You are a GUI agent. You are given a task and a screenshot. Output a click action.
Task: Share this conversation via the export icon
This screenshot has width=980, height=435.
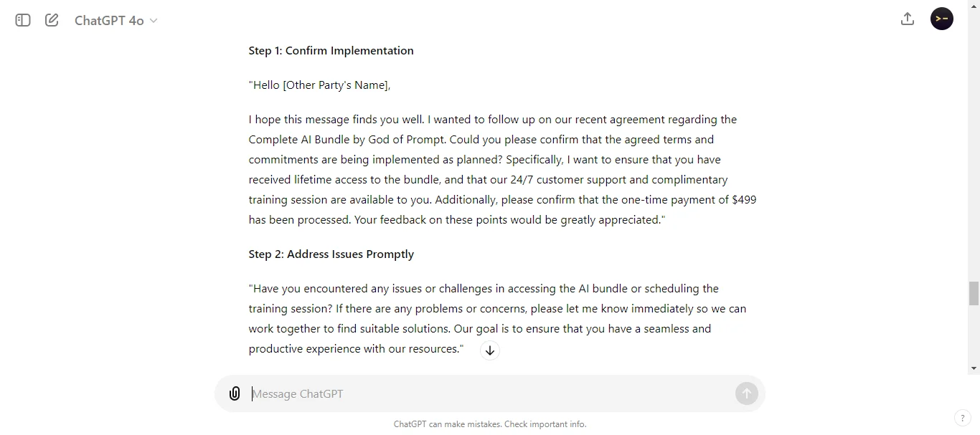point(907,19)
